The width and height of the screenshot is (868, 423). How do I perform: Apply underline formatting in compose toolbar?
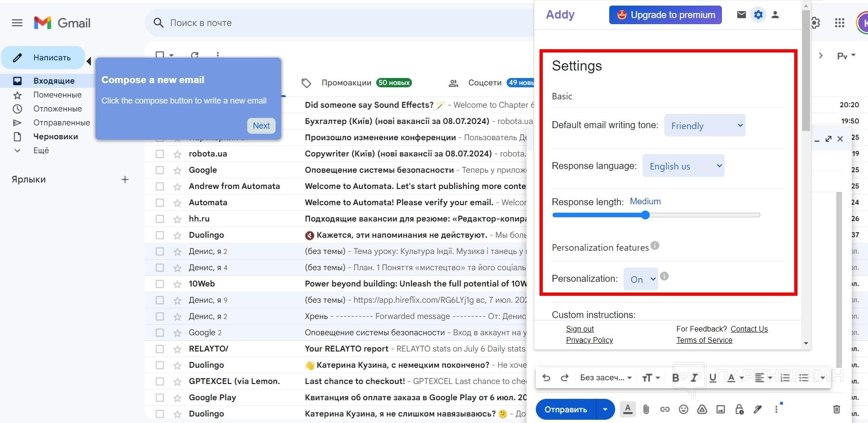(713, 378)
